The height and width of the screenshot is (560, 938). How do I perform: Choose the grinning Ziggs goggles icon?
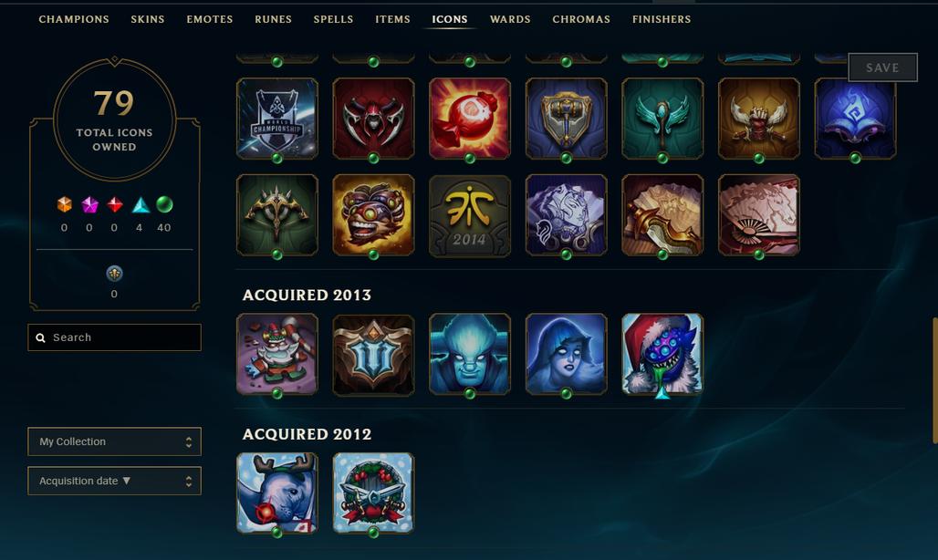point(373,215)
